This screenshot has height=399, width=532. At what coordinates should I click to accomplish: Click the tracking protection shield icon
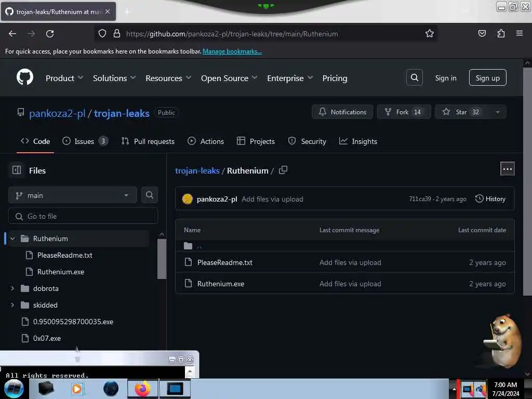point(102,34)
